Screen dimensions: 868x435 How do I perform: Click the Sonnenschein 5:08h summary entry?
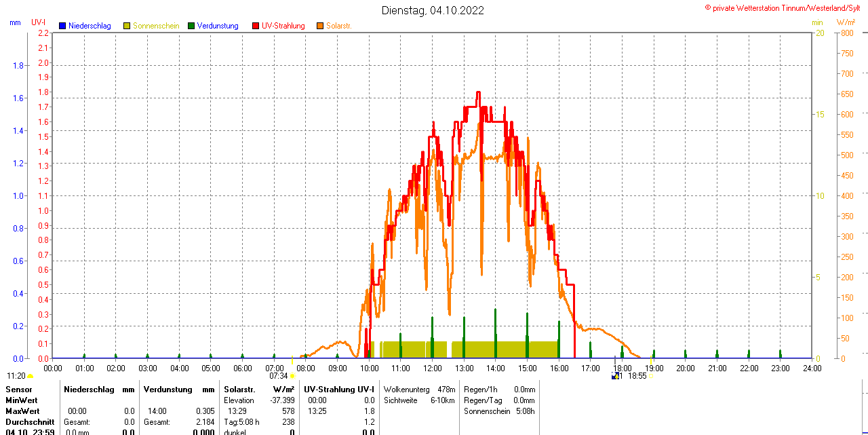(x=499, y=411)
